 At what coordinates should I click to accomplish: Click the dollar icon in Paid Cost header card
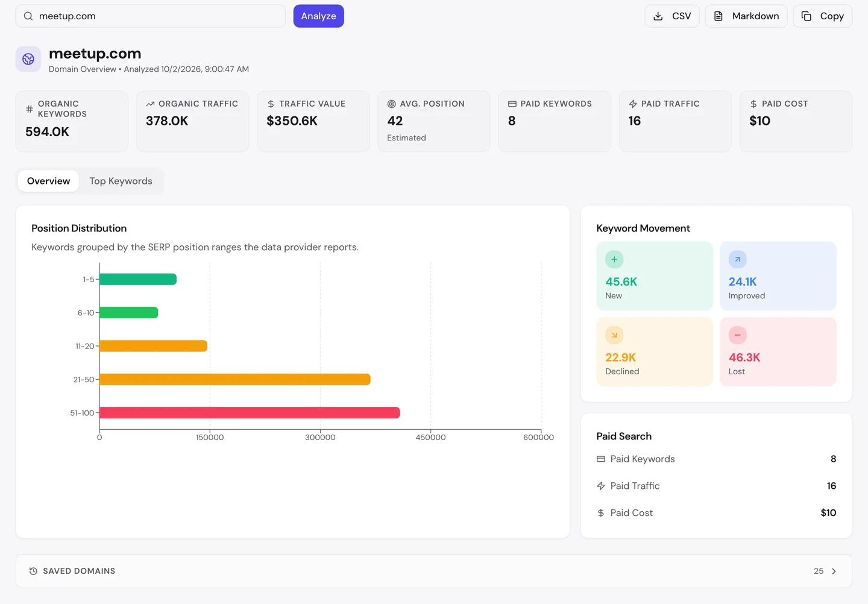753,104
